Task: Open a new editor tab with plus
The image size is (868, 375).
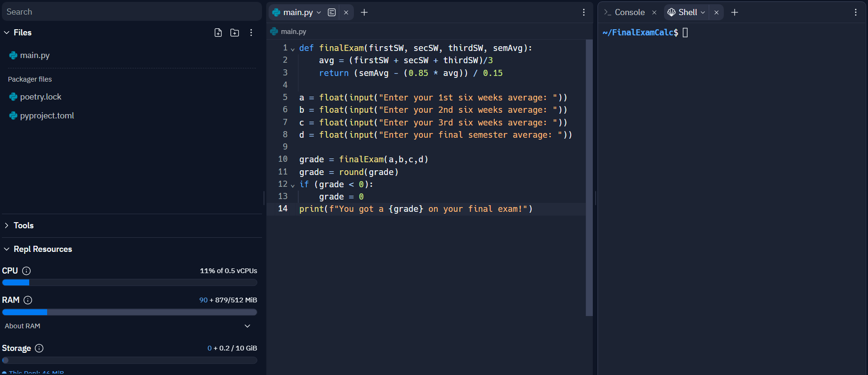Action: click(364, 12)
